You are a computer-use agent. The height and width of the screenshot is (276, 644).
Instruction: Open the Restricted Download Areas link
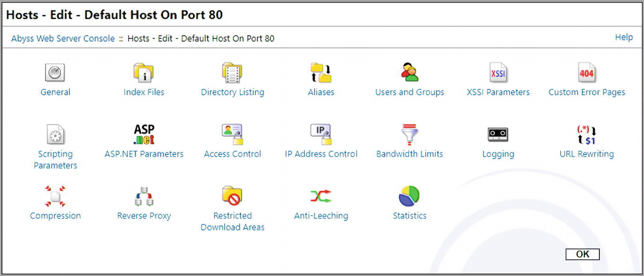[232, 222]
